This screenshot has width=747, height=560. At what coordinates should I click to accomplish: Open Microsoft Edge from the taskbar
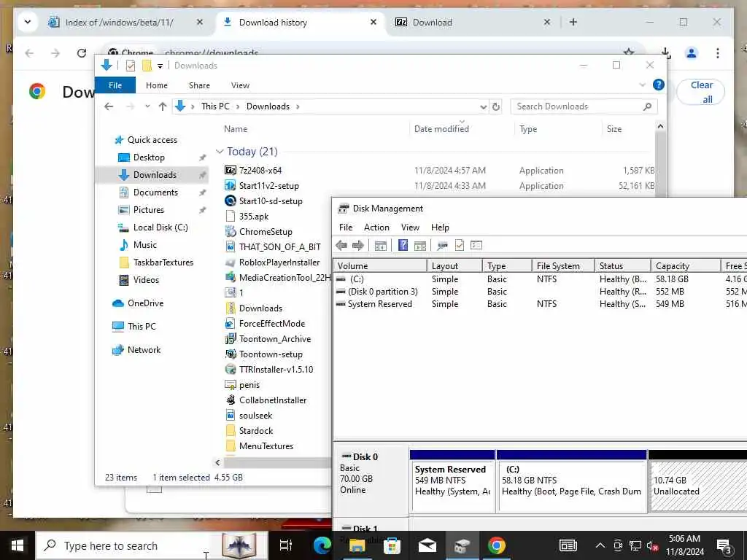pyautogui.click(x=322, y=545)
